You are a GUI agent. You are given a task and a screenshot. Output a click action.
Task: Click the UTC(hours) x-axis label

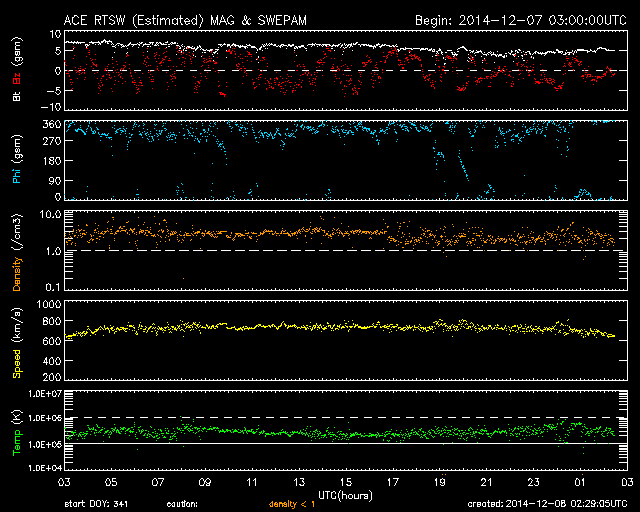pyautogui.click(x=344, y=495)
